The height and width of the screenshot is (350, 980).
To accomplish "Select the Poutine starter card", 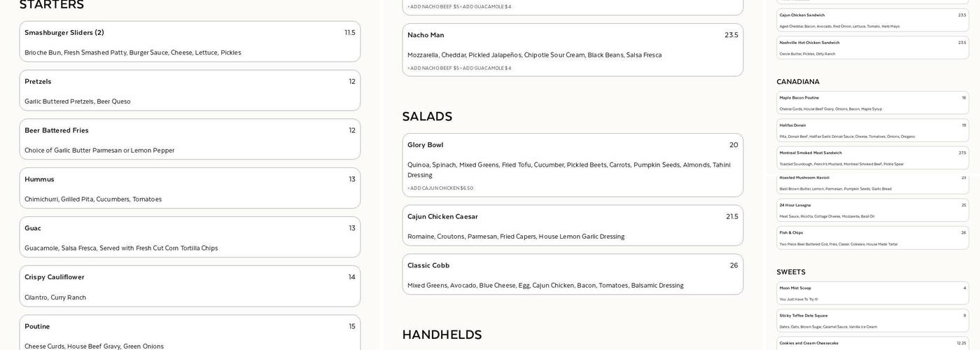I will (190, 333).
